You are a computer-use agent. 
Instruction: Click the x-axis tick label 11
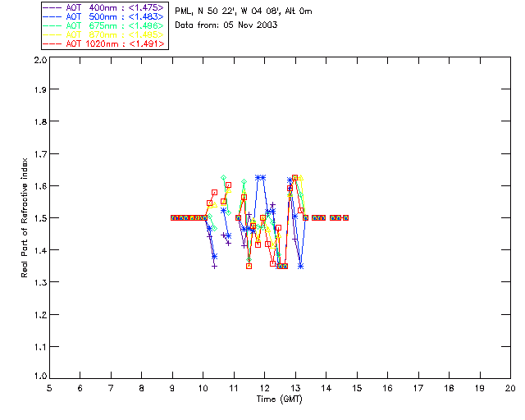click(x=234, y=388)
